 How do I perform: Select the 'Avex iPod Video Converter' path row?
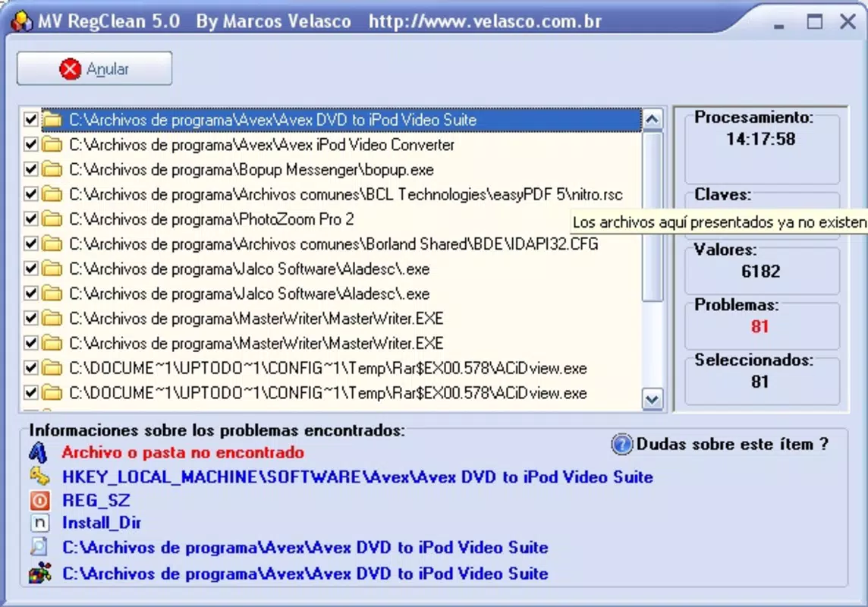(x=262, y=145)
